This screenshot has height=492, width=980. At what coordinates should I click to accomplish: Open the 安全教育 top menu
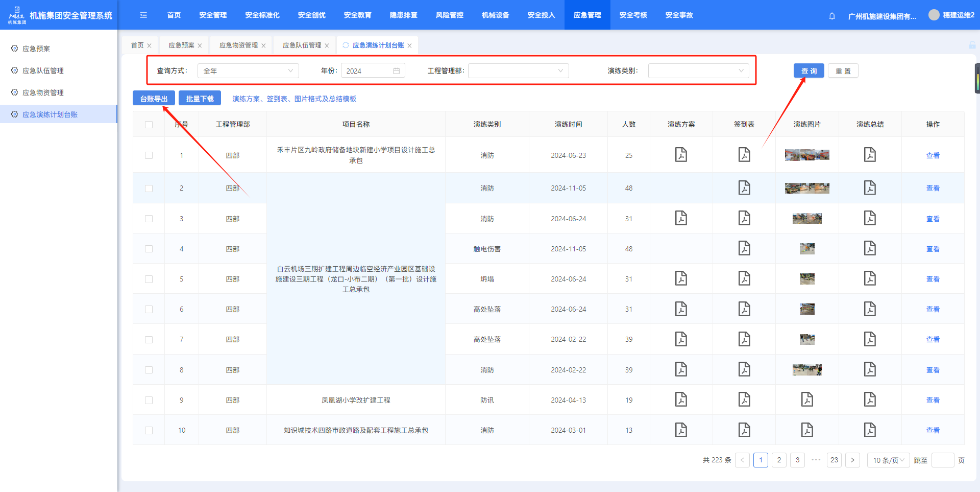point(357,15)
